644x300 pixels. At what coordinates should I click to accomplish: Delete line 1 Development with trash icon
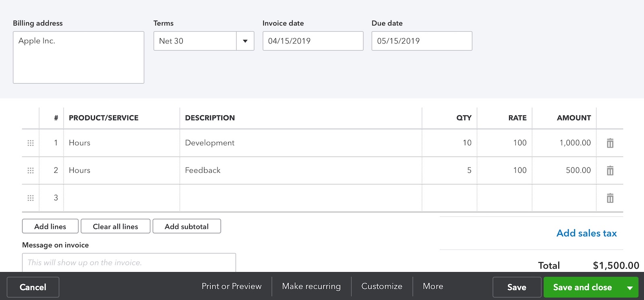(610, 143)
